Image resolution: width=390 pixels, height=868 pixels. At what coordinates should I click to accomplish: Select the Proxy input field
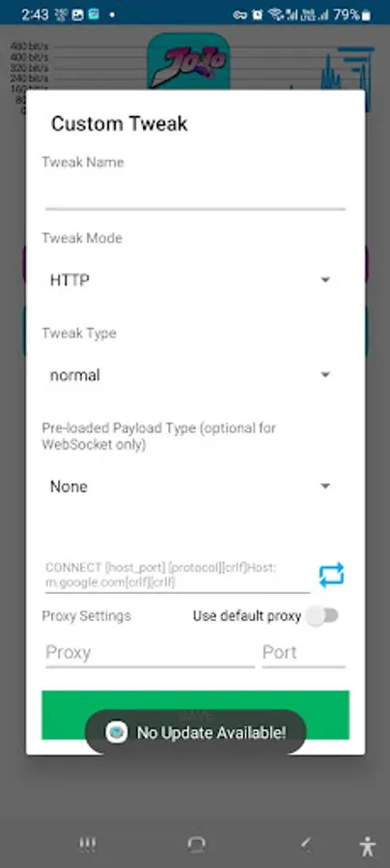click(x=150, y=653)
